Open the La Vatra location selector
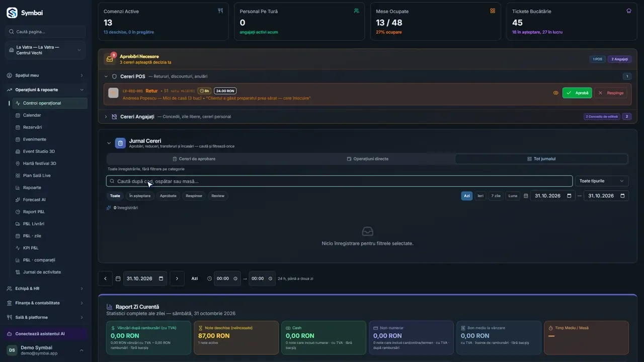The width and height of the screenshot is (644, 362). click(45, 50)
